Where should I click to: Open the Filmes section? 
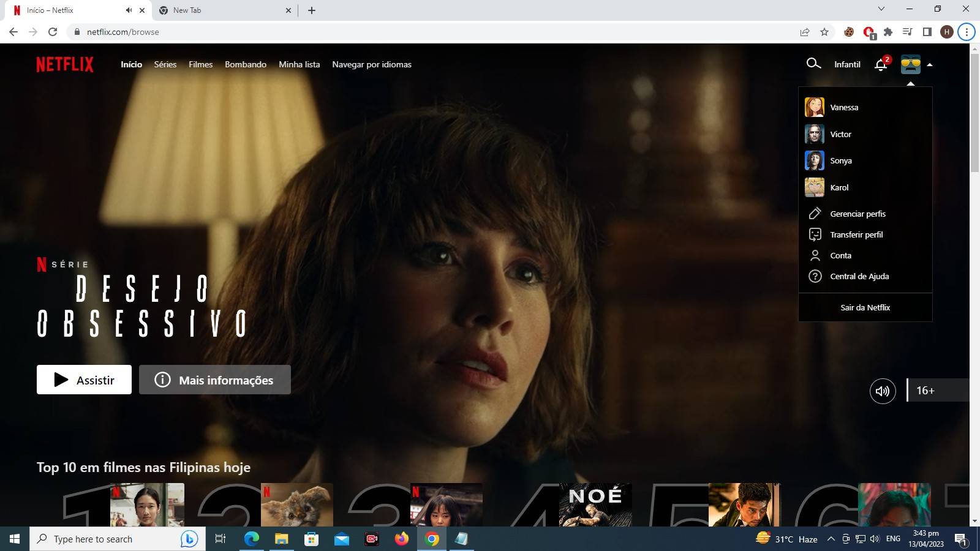pos(201,64)
